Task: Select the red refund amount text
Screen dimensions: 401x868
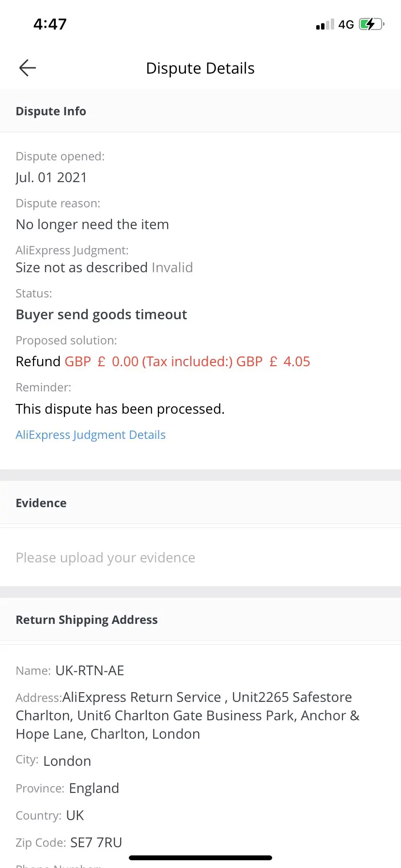Action: click(187, 361)
